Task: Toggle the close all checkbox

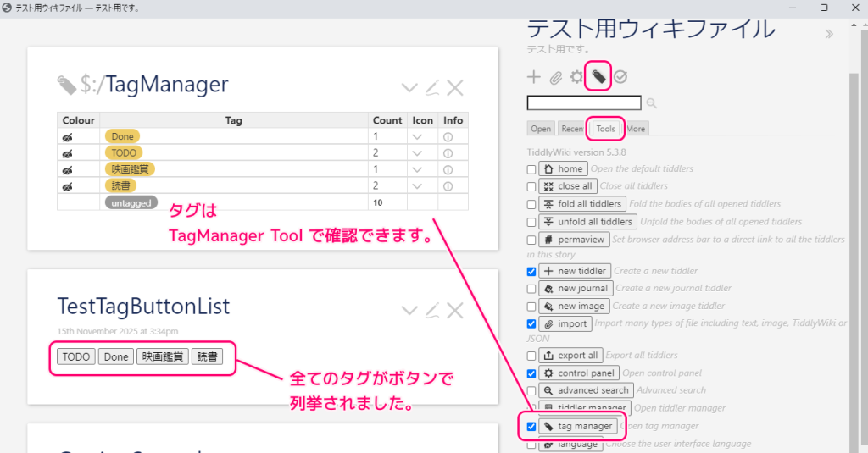Action: 531,187
